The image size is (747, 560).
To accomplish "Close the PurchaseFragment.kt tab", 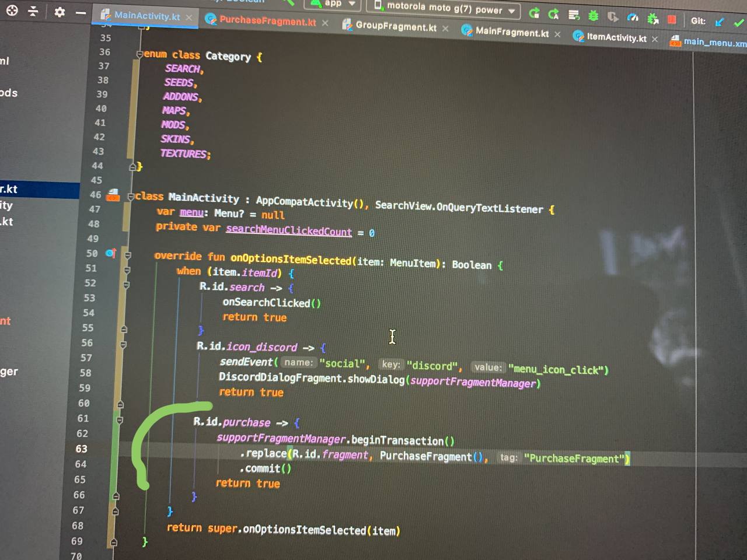I will click(x=325, y=23).
